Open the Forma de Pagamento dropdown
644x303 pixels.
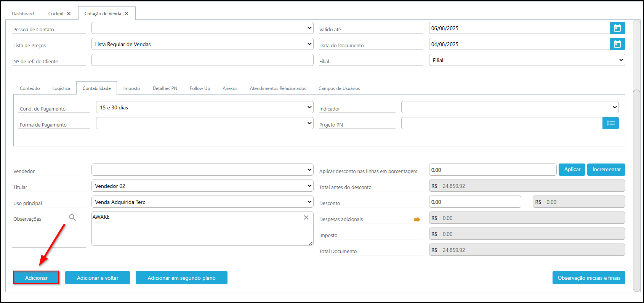click(x=205, y=123)
